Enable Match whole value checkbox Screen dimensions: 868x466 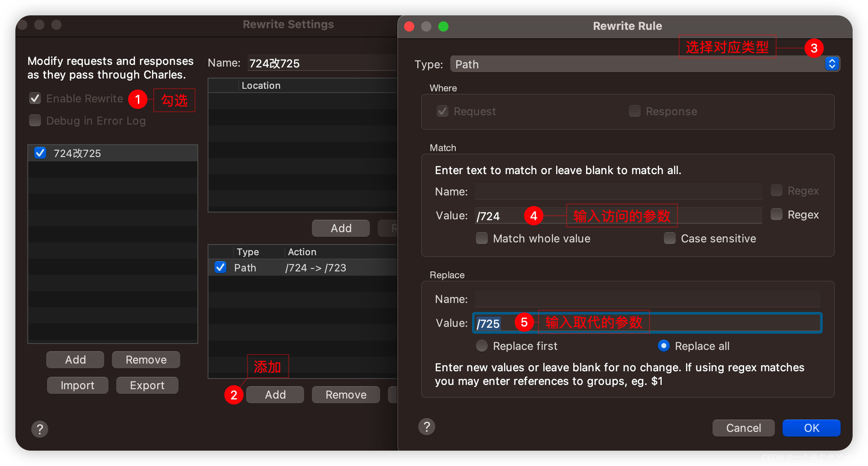(x=482, y=238)
